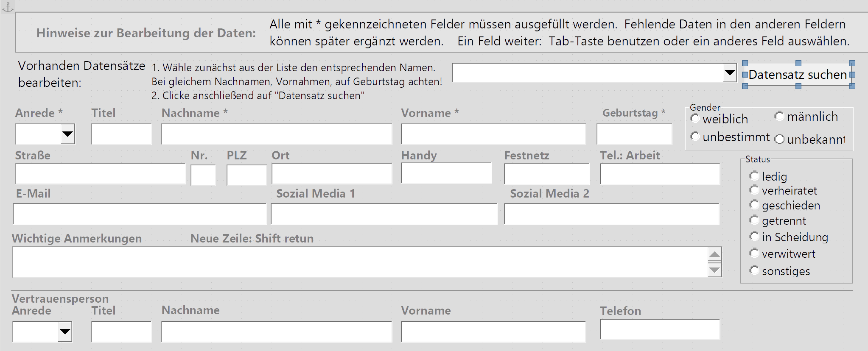This screenshot has height=351, width=868.
Task: Click the anchor icon in top-left corner
Action: coord(8,7)
